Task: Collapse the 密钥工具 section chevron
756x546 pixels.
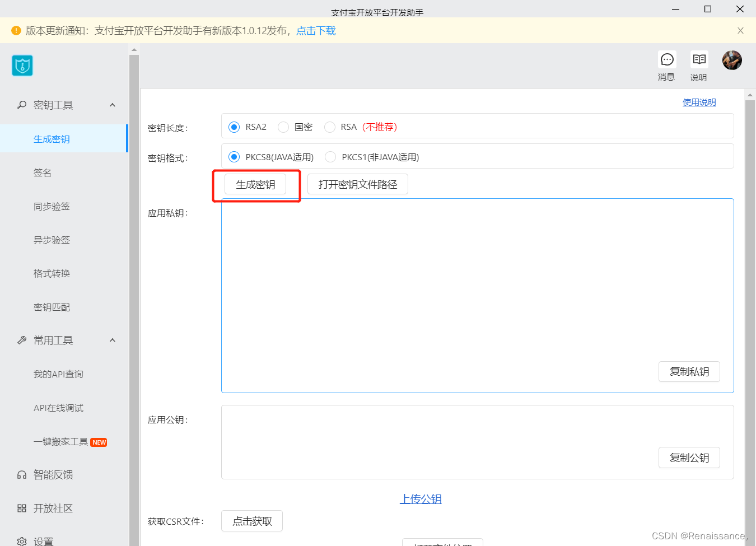Action: [113, 105]
